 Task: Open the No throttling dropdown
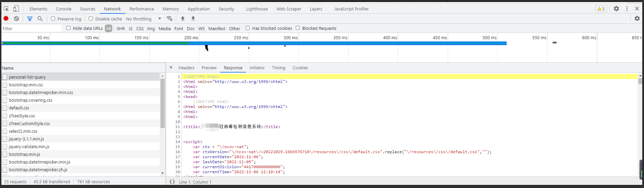pyautogui.click(x=144, y=19)
